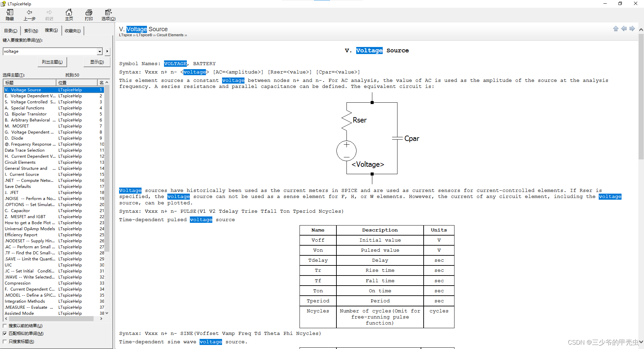Click the previous topic arrow icon in header

point(624,29)
